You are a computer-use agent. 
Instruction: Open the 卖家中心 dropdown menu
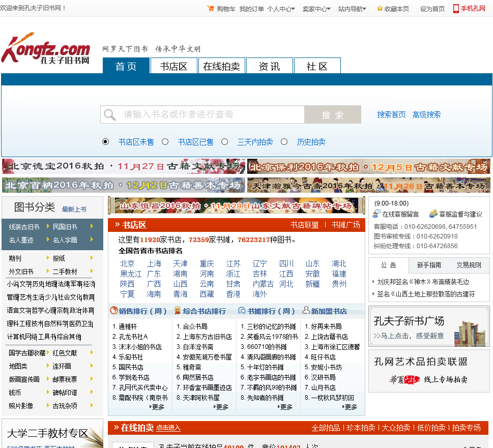pyautogui.click(x=316, y=9)
